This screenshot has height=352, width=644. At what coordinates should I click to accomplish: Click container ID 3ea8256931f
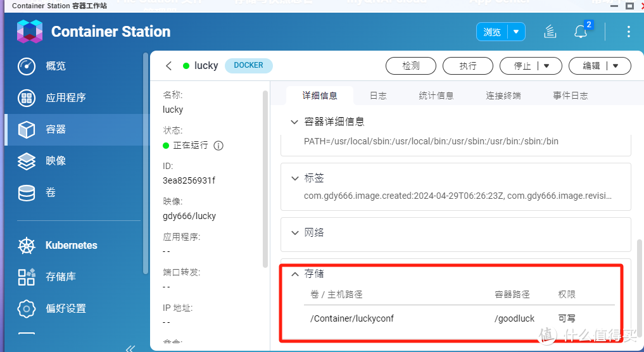pos(189,180)
